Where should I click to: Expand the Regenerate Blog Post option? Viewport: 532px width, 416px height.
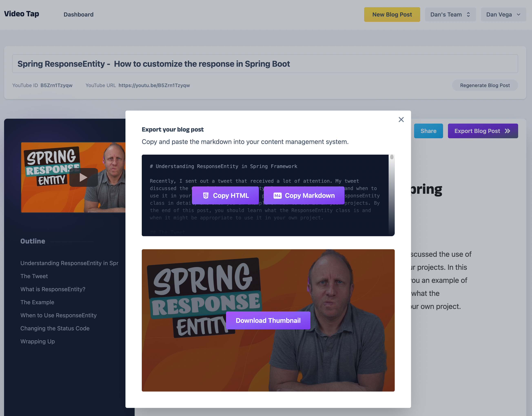click(x=485, y=85)
